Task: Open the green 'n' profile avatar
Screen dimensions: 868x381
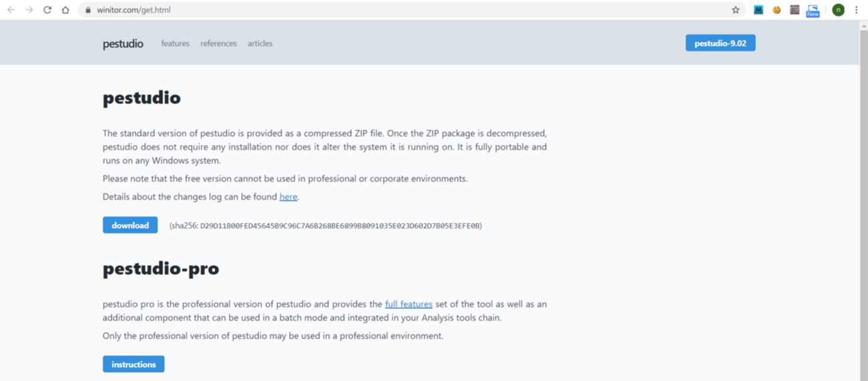Action: pyautogui.click(x=838, y=10)
